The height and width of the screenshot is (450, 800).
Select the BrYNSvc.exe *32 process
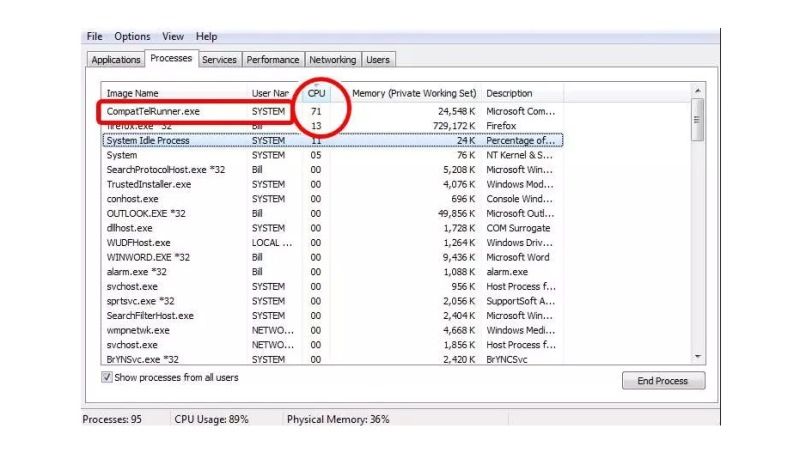pos(333,359)
